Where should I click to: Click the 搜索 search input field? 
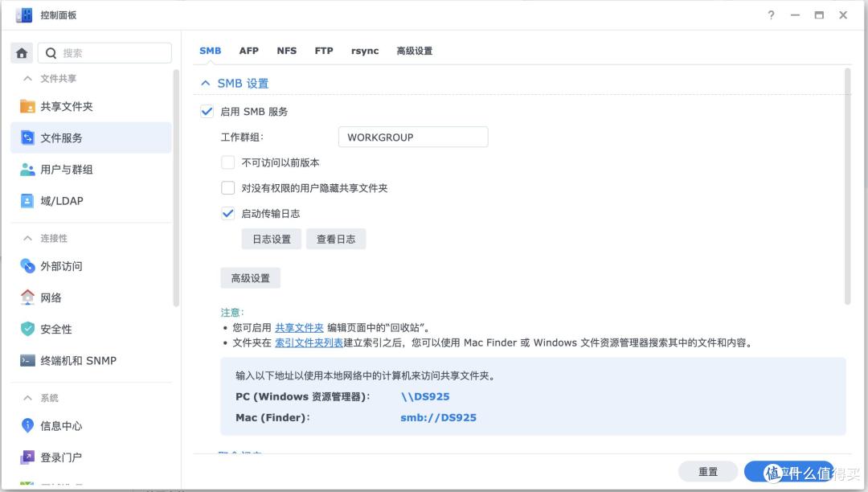(x=104, y=53)
